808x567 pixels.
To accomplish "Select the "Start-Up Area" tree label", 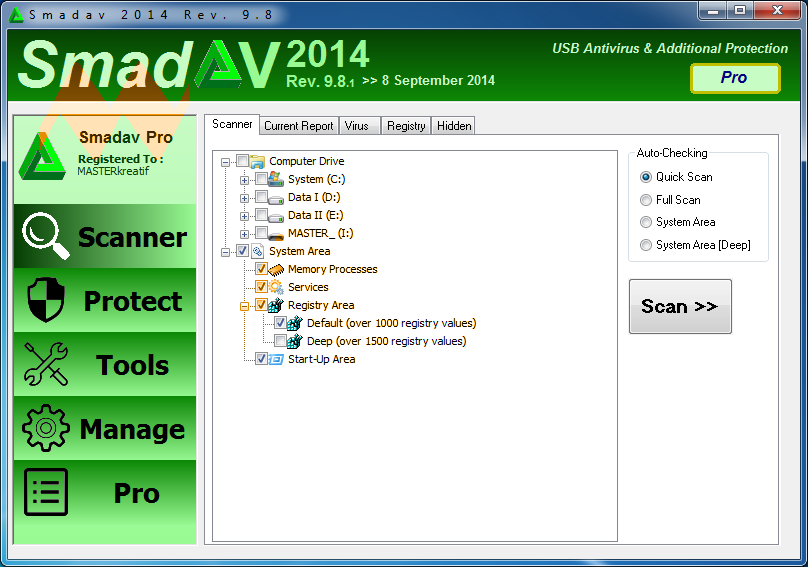I will coord(322,359).
